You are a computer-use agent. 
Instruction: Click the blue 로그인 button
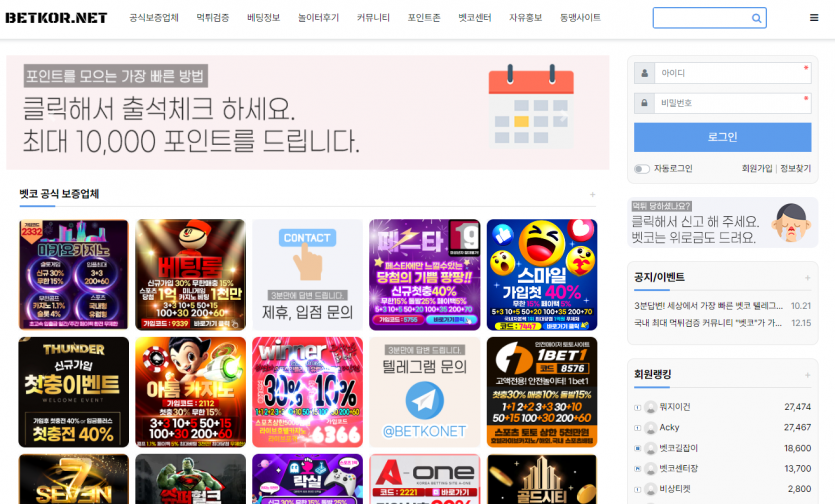tap(723, 137)
